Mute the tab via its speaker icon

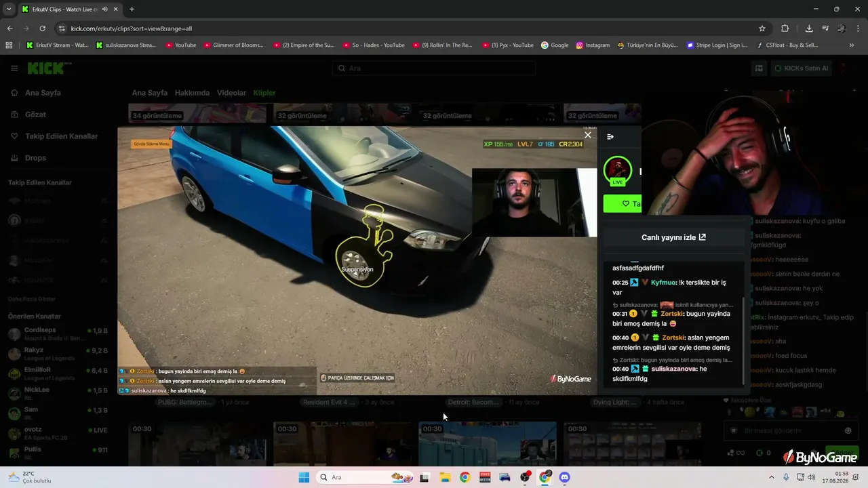(104, 9)
